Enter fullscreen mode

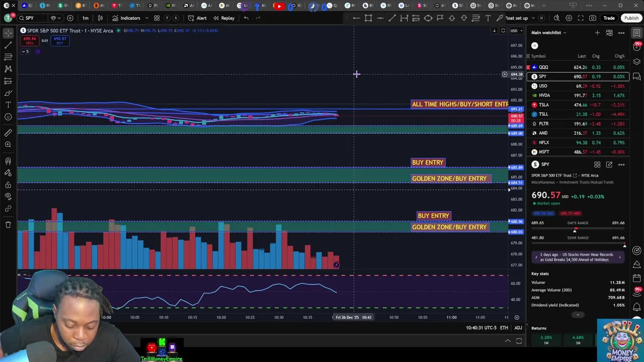[581, 18]
